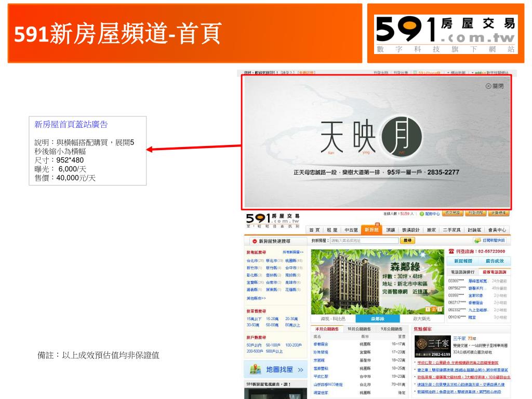The image size is (532, 399).
Task: Play the 591新房屋電視廣告 video thumbnail
Action: (x=275, y=394)
